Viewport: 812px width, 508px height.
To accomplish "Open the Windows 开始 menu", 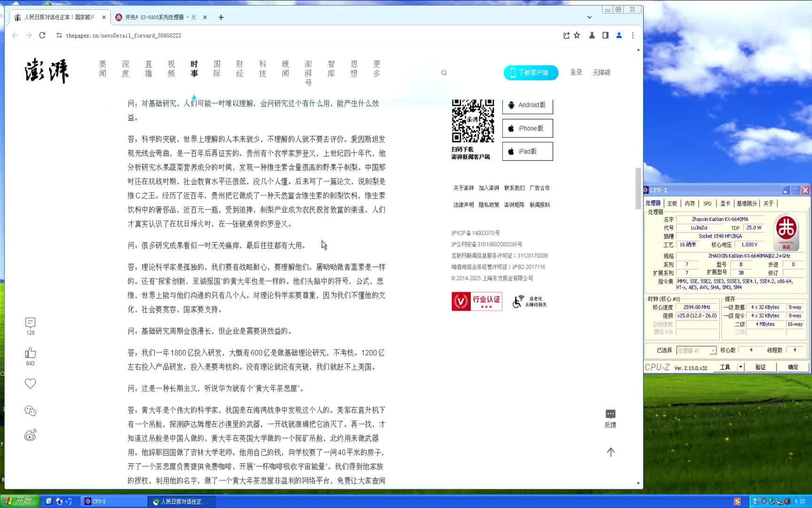I will point(18,501).
